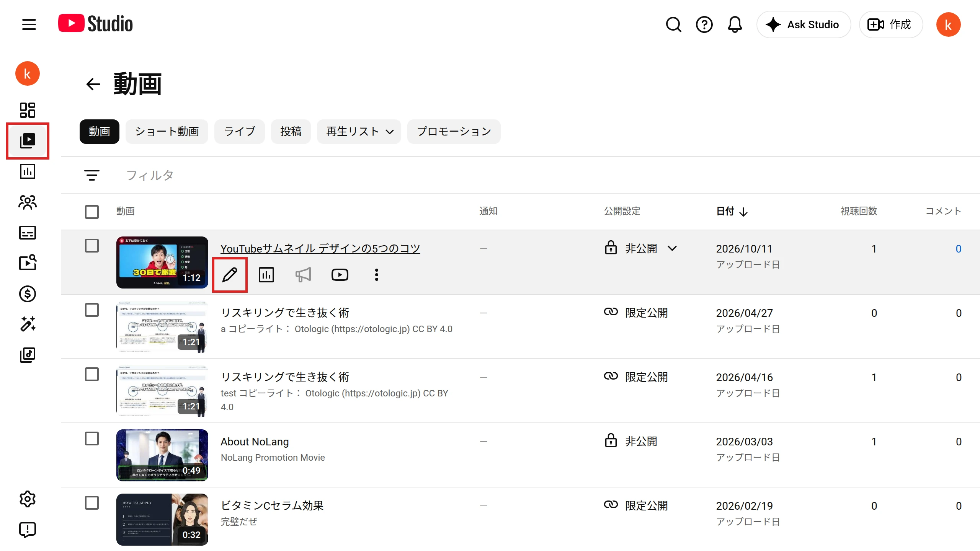Open the Community icon in the sidebar

click(28, 202)
